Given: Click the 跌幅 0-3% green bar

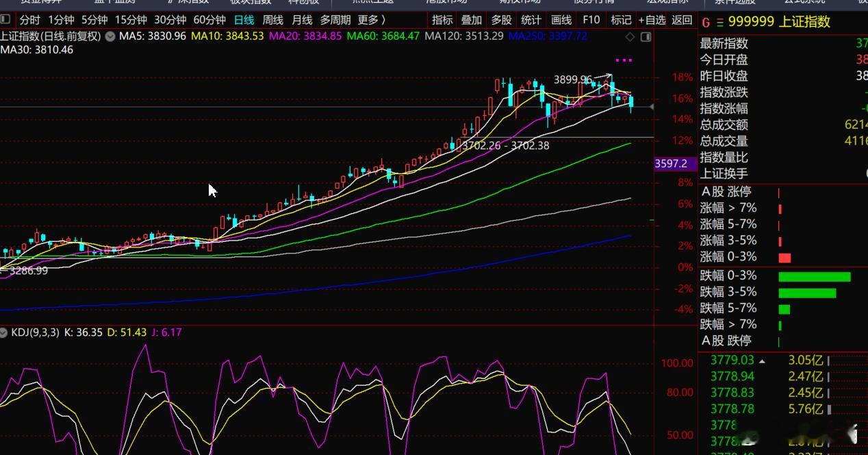Looking at the screenshot, I should click(x=815, y=277).
